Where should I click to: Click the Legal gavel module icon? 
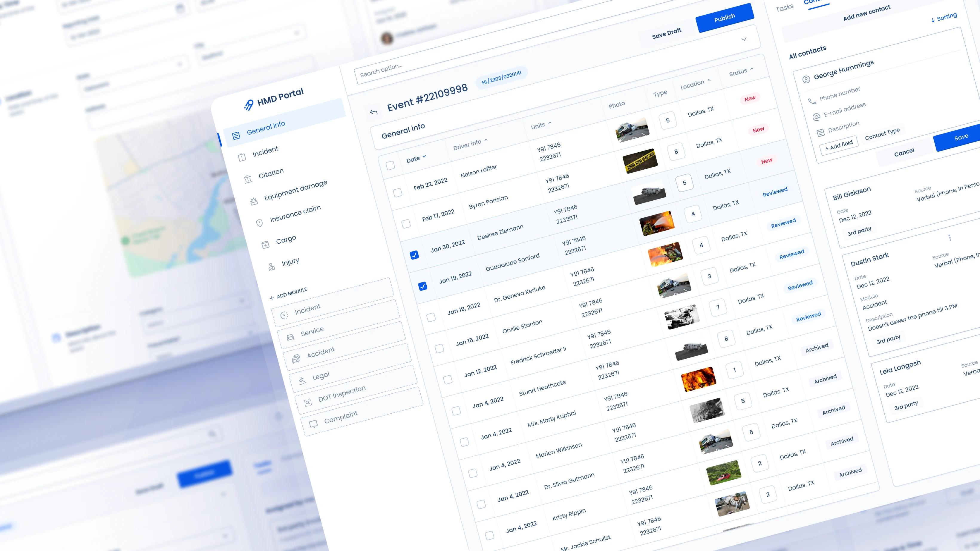(x=302, y=381)
